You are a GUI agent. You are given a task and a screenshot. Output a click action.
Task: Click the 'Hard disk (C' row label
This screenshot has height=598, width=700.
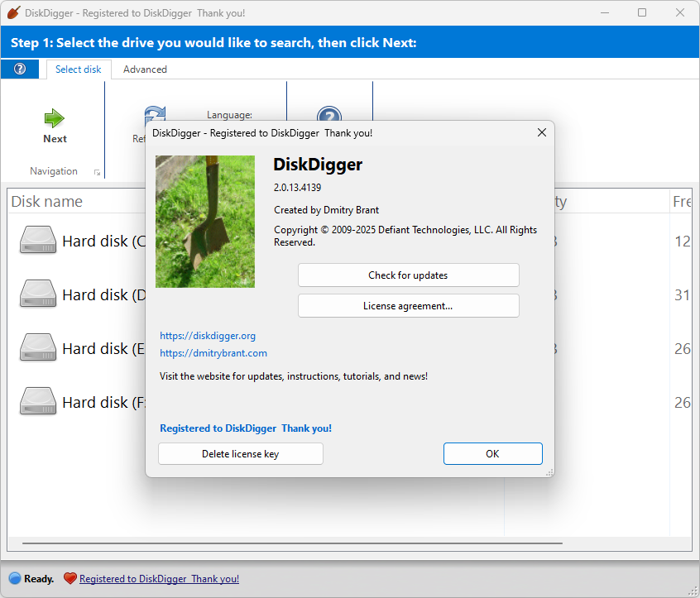[104, 242]
